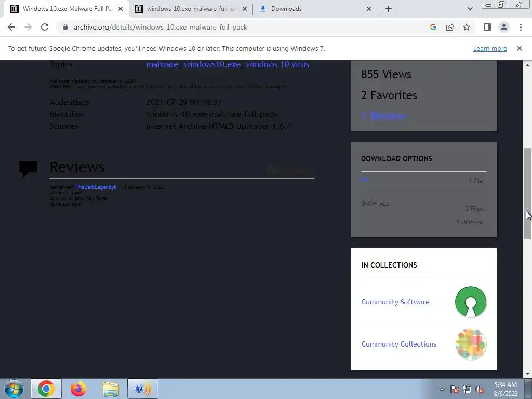
Task: Open the Chrome profile avatar menu
Action: [x=504, y=27]
